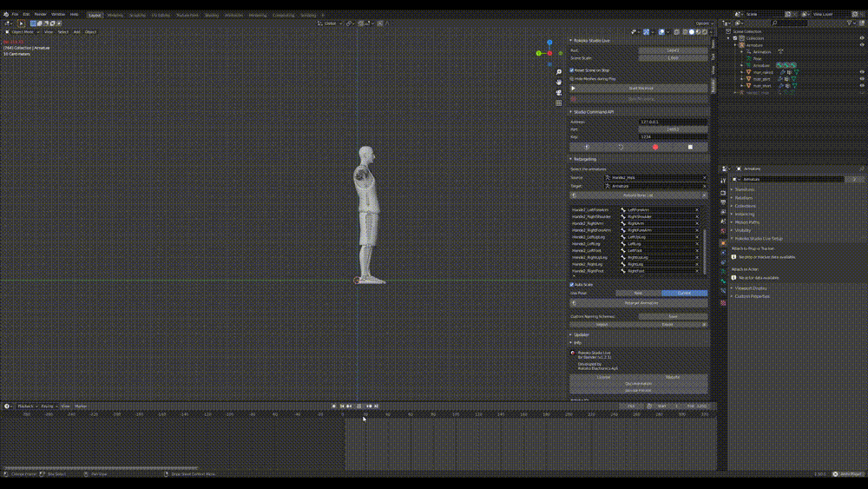Toggle the Collection exclude checkbox in outliner

735,38
